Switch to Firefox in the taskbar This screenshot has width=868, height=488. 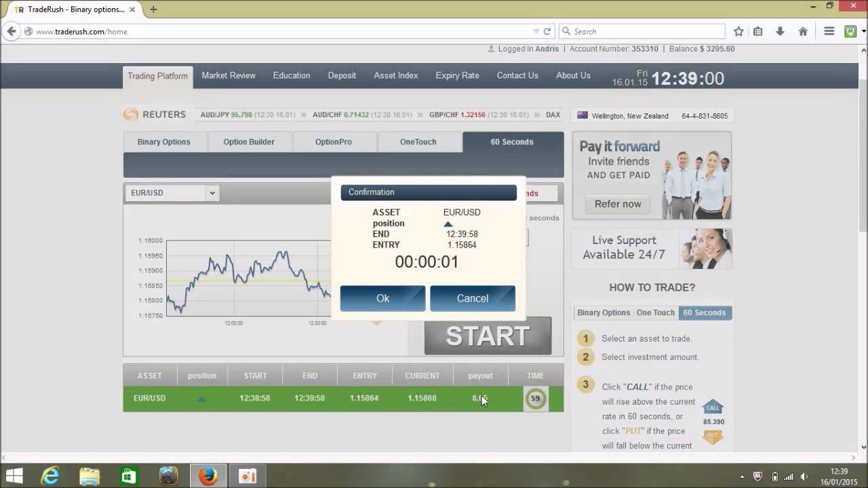(208, 476)
